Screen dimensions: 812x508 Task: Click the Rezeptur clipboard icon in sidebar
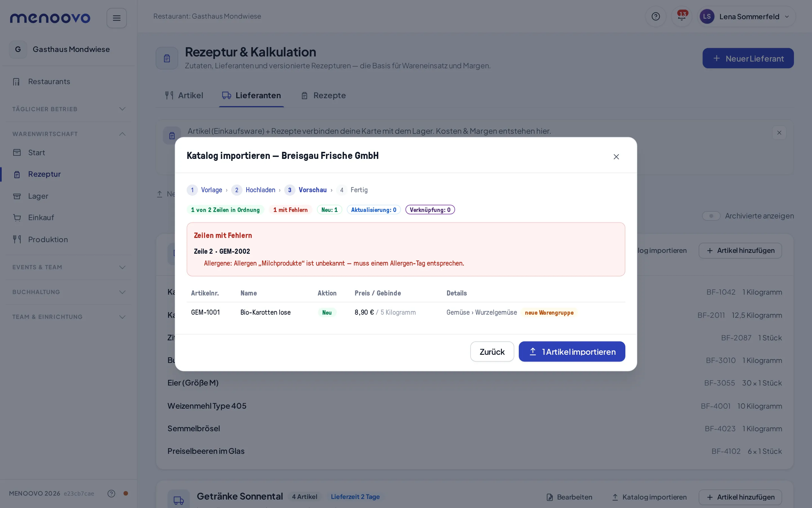pos(17,174)
